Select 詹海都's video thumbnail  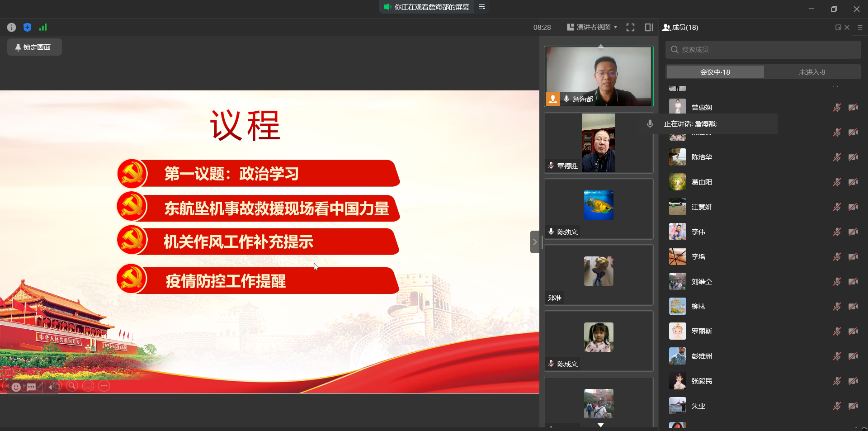599,76
